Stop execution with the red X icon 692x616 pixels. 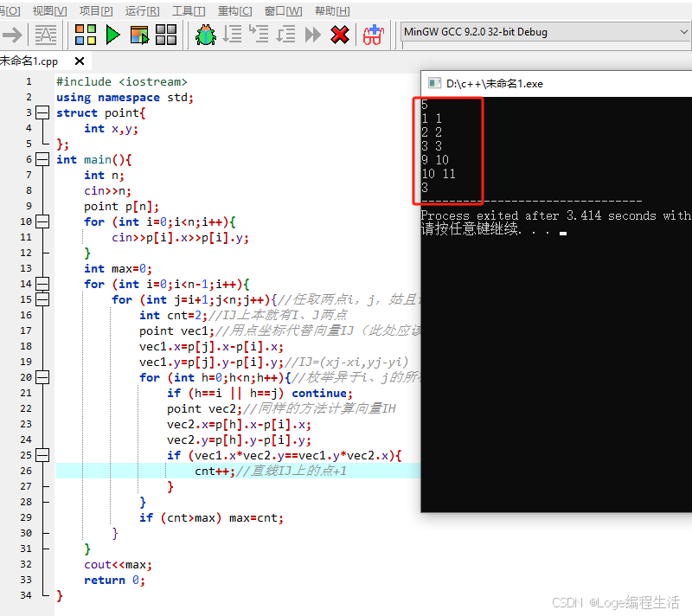340,35
